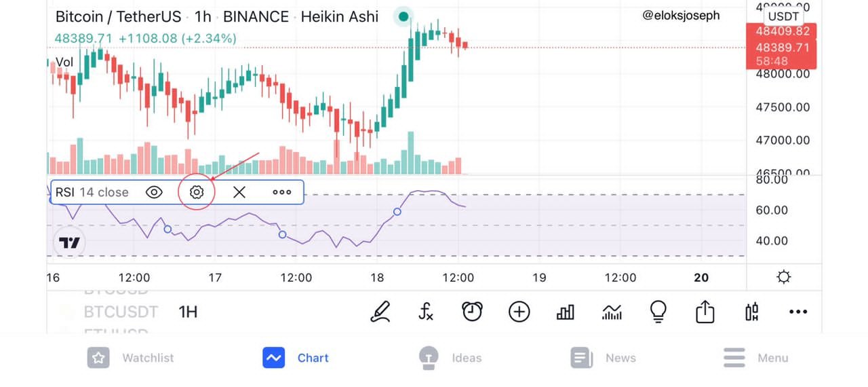The width and height of the screenshot is (868, 387).
Task: Create a price alert with clock icon
Action: [x=472, y=312]
